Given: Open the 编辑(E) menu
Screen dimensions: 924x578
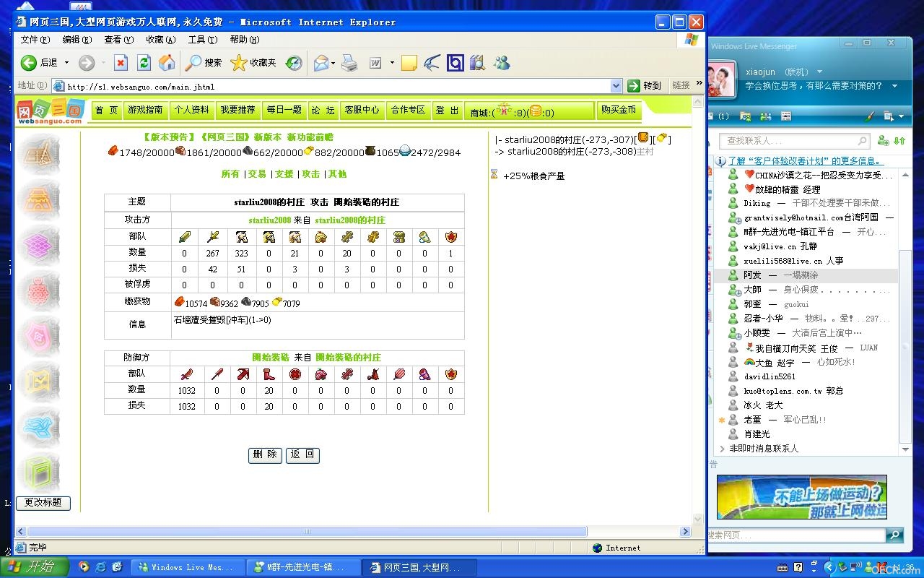Looking at the screenshot, I should (x=77, y=40).
